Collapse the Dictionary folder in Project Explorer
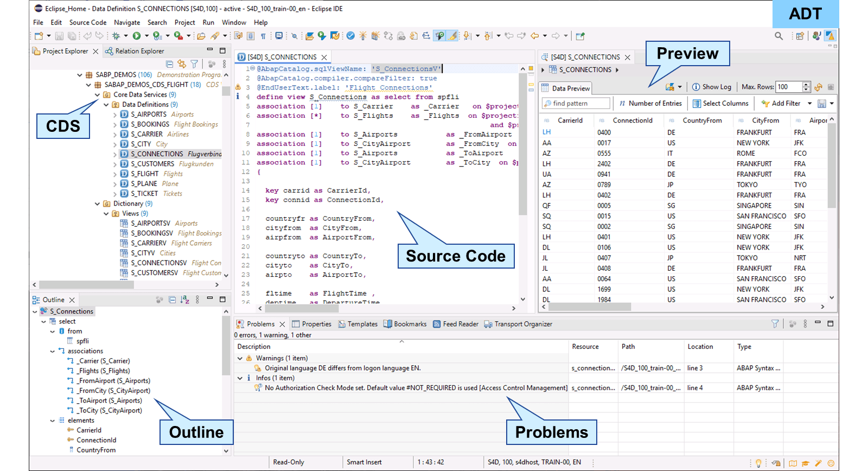This screenshot has height=471, width=868. [98, 204]
